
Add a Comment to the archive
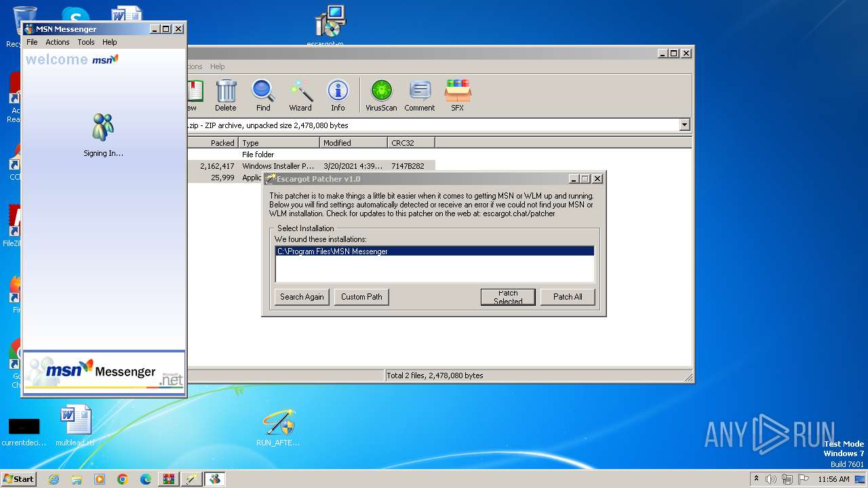click(x=420, y=95)
